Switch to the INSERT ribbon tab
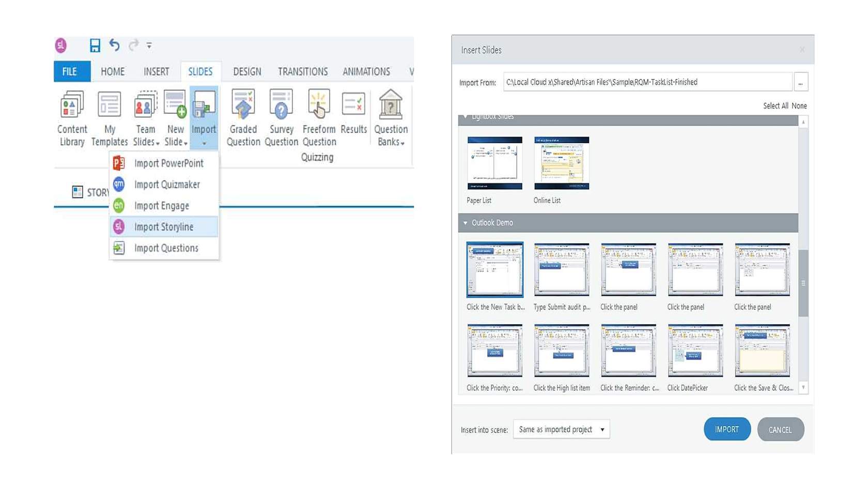868x489 pixels. pyautogui.click(x=156, y=71)
